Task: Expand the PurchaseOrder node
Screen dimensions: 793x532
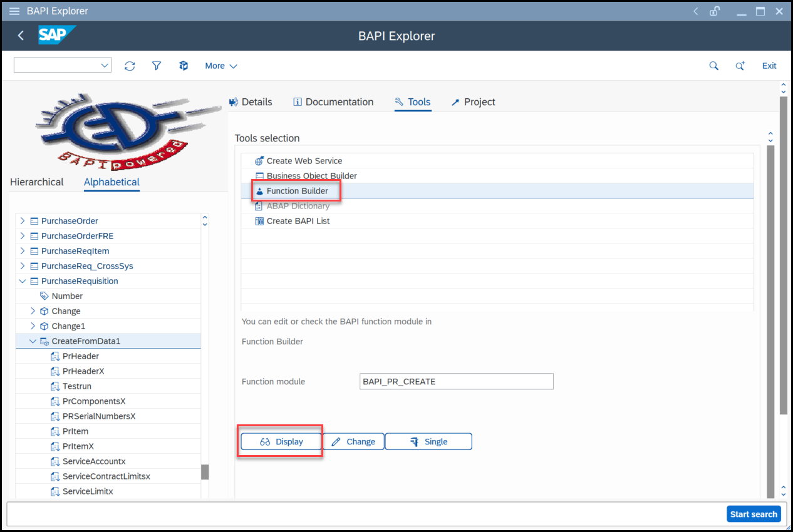Action: click(x=23, y=221)
